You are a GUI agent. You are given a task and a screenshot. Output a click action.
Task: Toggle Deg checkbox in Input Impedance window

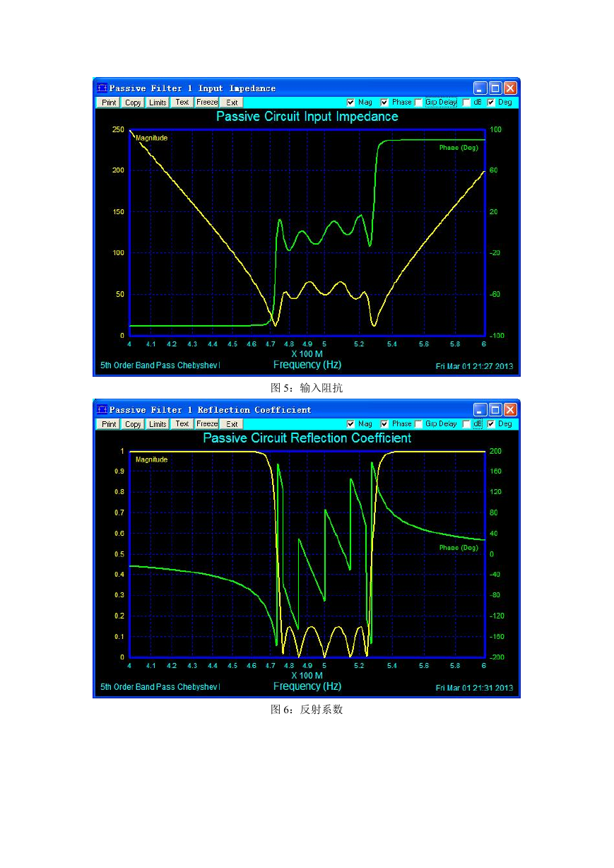tap(491, 102)
